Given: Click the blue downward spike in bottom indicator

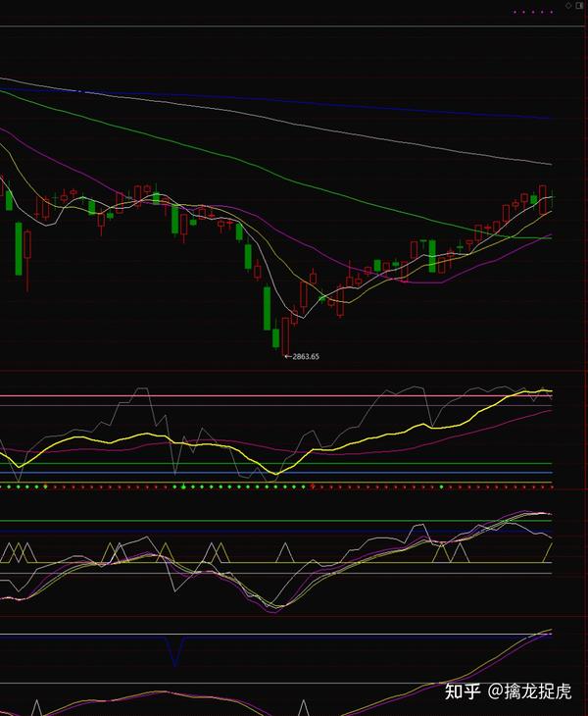Looking at the screenshot, I should tap(175, 651).
